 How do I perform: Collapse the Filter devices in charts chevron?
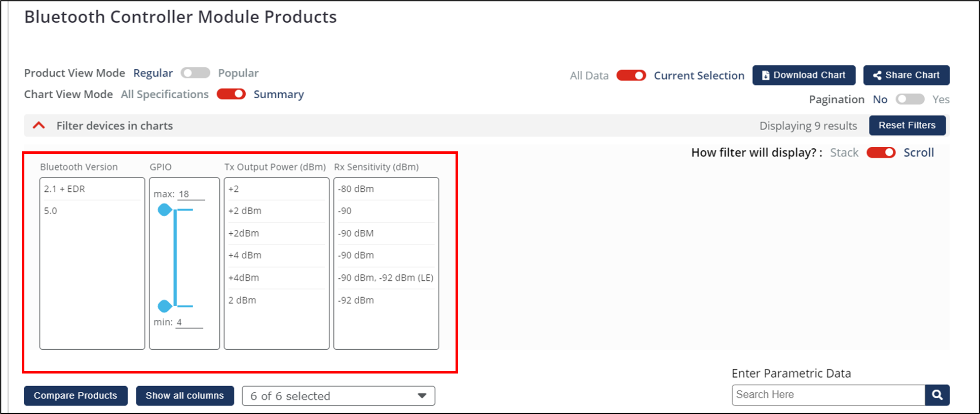(x=39, y=126)
